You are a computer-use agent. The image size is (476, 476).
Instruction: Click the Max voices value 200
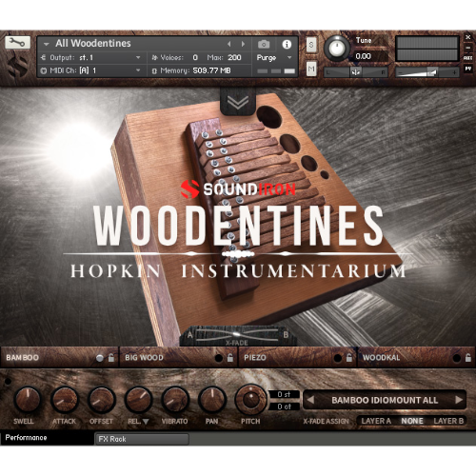(x=234, y=57)
